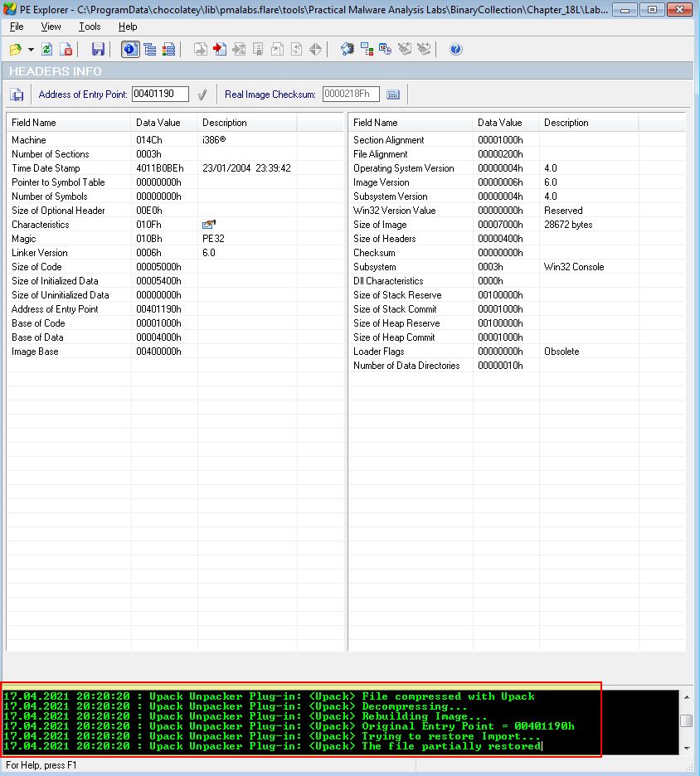Expand the Open File dropdown arrow
700x776 pixels.
click(31, 50)
